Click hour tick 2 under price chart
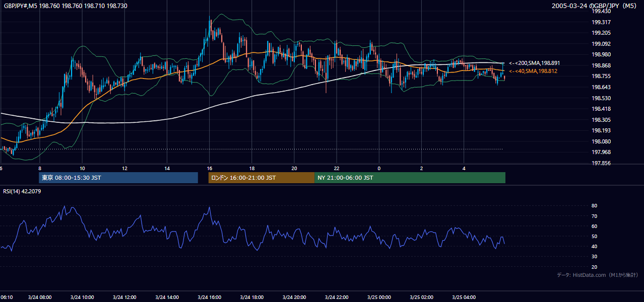This screenshot has height=302, width=644. (421, 169)
